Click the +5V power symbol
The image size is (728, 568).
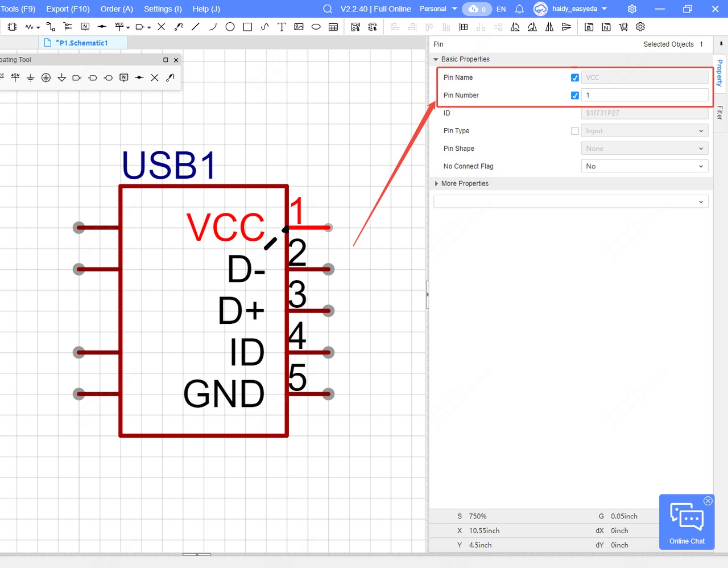point(15,77)
